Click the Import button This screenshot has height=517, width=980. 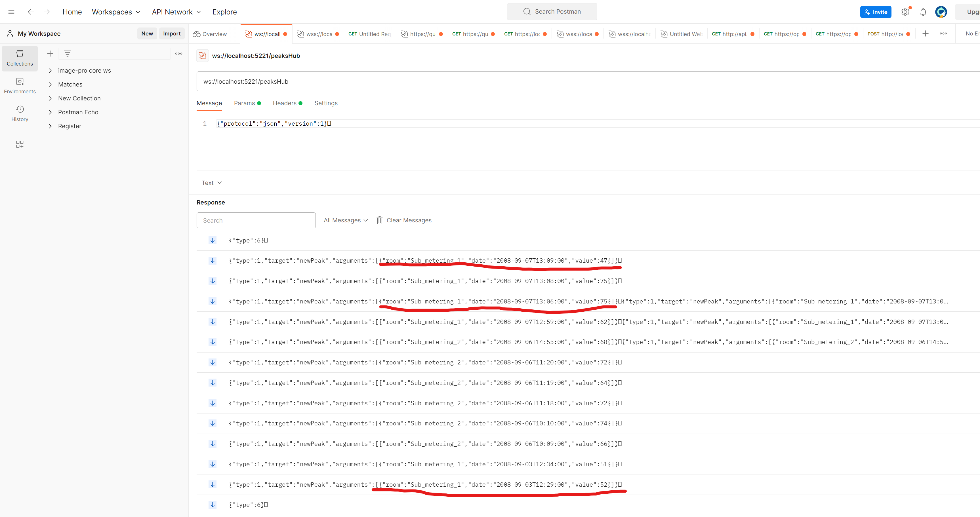coord(172,33)
